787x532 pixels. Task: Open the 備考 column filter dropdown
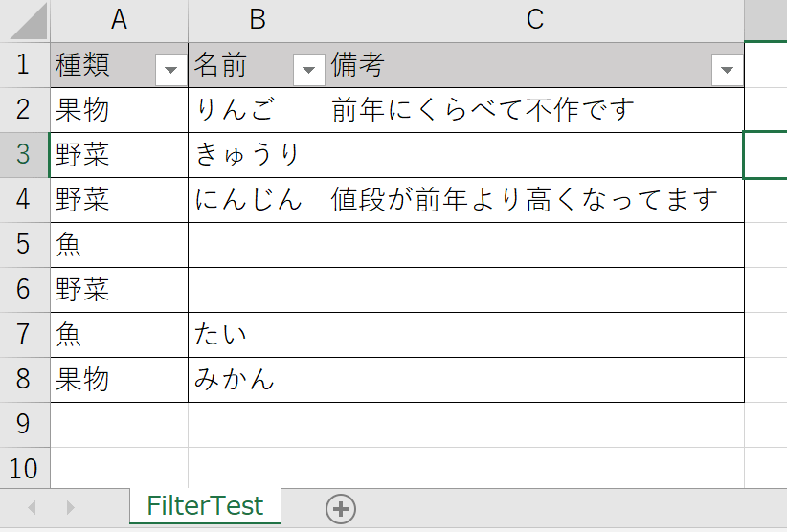point(727,69)
